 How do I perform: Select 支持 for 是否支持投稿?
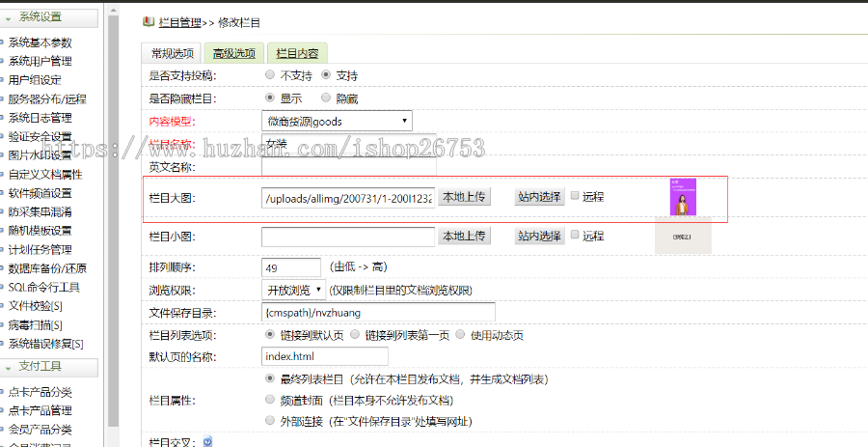pos(326,74)
